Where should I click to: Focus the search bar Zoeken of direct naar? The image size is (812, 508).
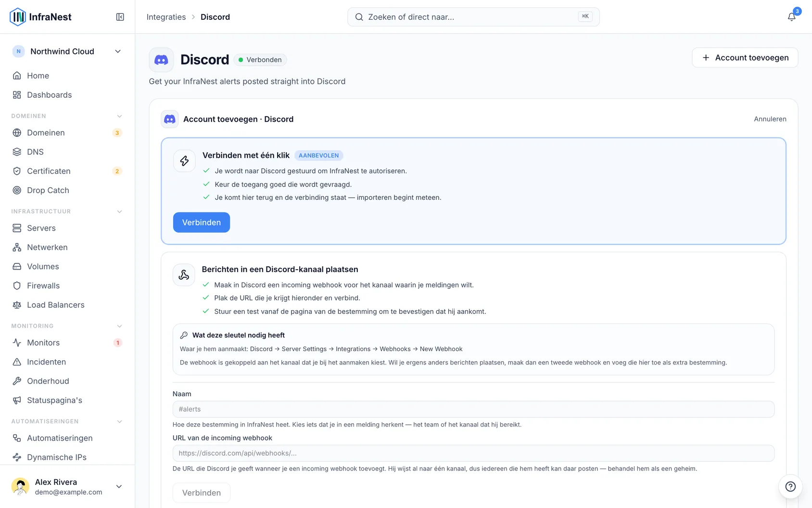point(473,17)
